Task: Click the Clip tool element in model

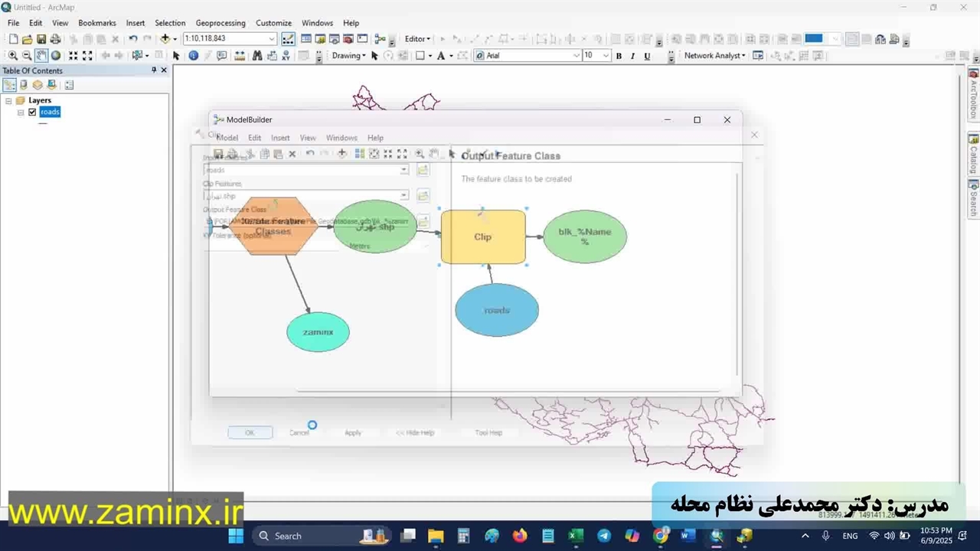Action: pyautogui.click(x=483, y=237)
